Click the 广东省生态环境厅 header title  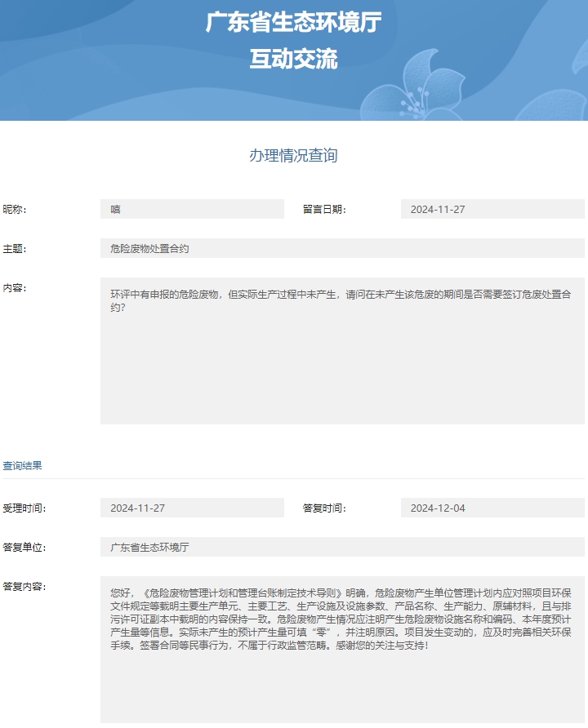pos(293,22)
